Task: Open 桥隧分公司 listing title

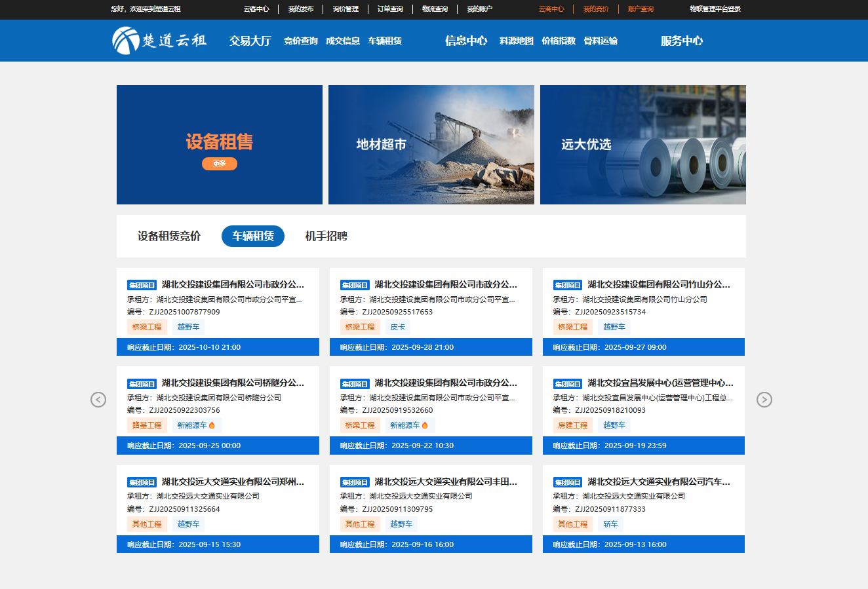Action: (233, 383)
